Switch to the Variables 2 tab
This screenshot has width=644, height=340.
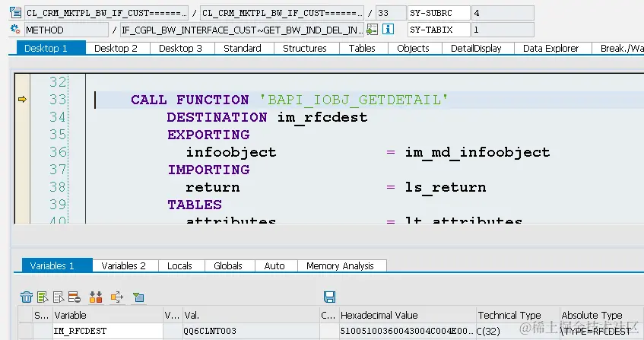[124, 266]
